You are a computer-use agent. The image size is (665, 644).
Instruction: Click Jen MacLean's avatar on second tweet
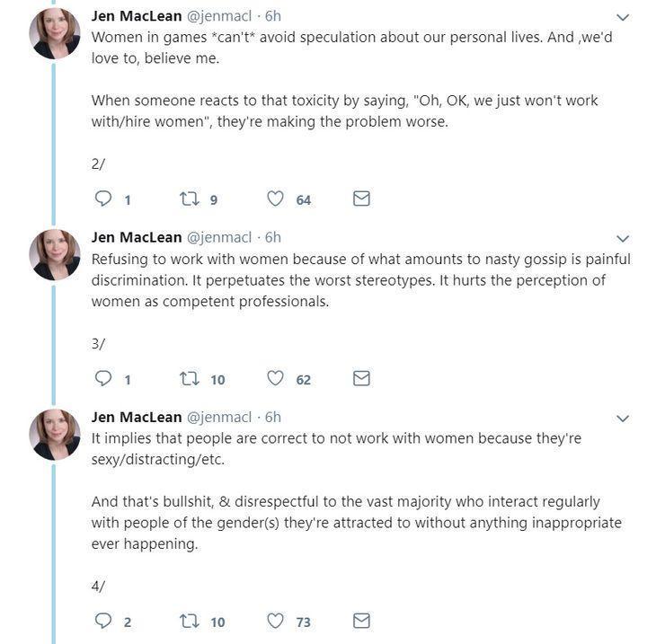click(54, 255)
